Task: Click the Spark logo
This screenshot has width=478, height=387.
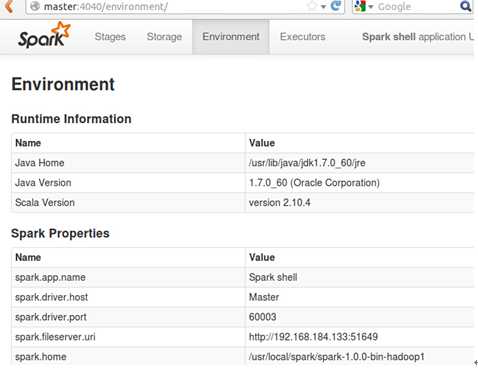Action: [x=44, y=35]
